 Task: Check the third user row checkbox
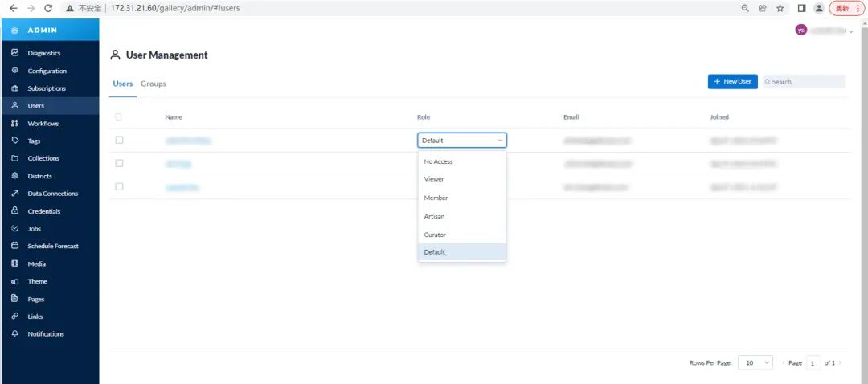[x=119, y=186]
